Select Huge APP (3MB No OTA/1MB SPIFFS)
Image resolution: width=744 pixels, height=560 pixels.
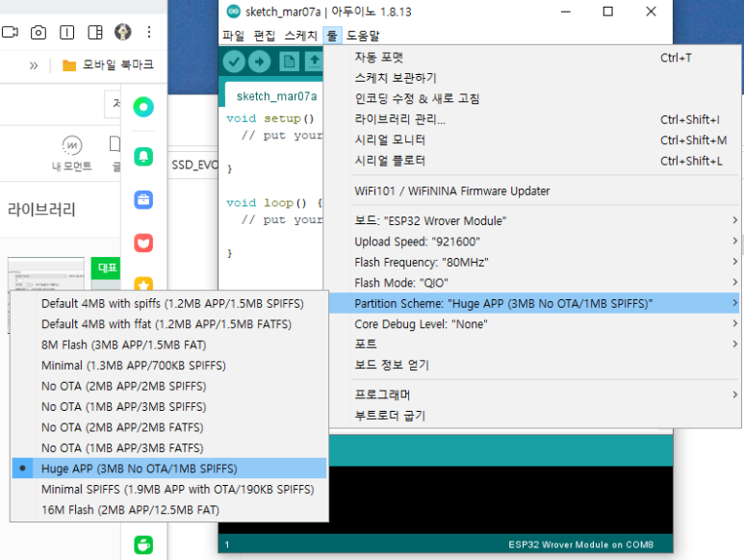pyautogui.click(x=169, y=469)
